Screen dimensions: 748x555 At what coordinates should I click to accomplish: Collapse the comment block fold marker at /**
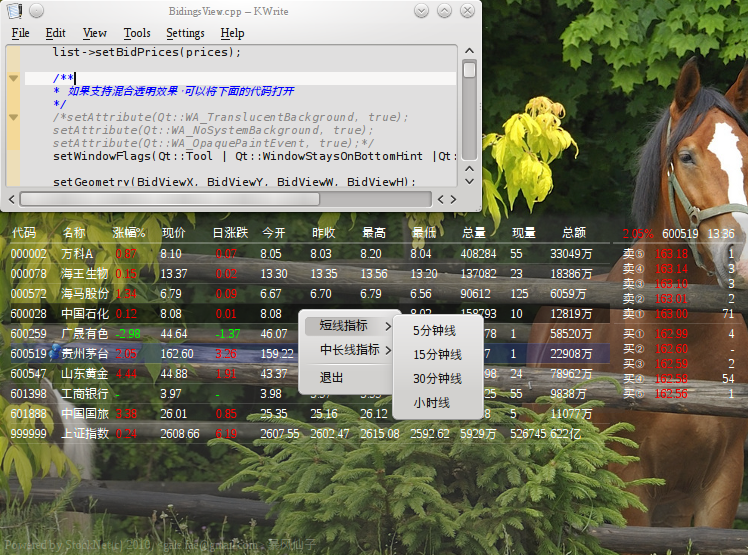[x=13, y=78]
